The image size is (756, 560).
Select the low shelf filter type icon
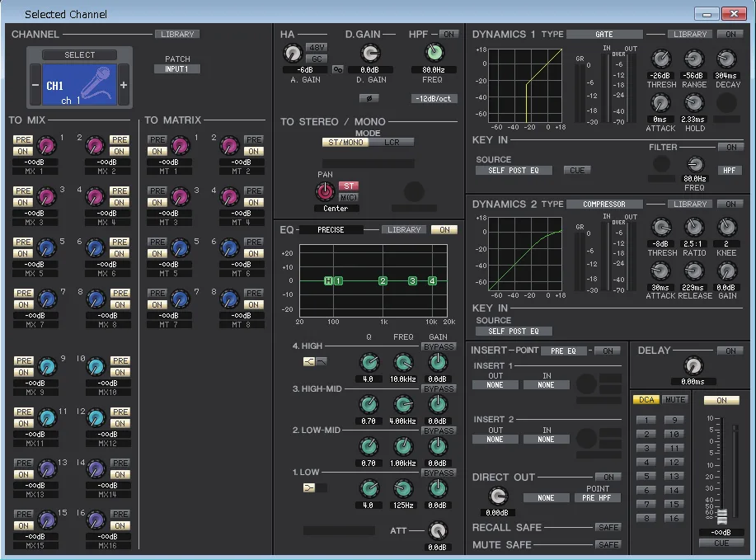click(309, 487)
